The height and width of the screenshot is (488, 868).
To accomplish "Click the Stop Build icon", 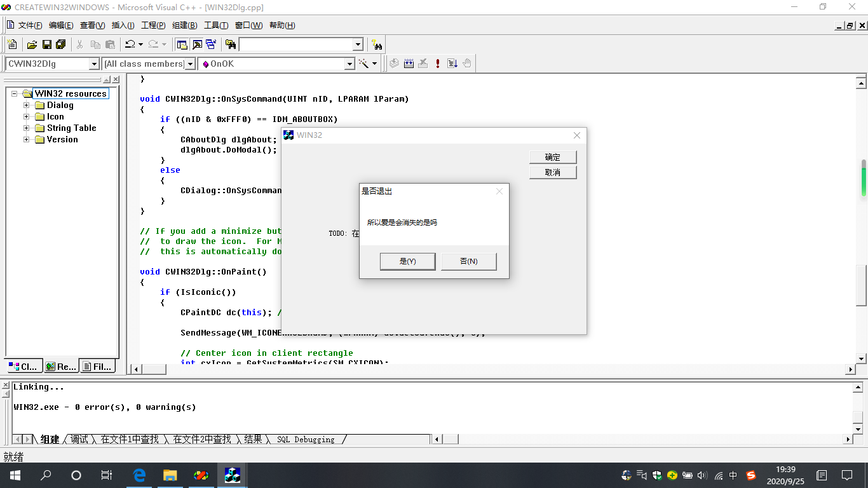I will click(x=423, y=64).
